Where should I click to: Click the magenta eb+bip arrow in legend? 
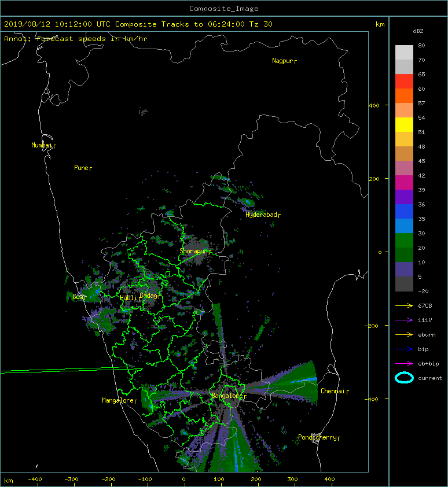coord(404,364)
